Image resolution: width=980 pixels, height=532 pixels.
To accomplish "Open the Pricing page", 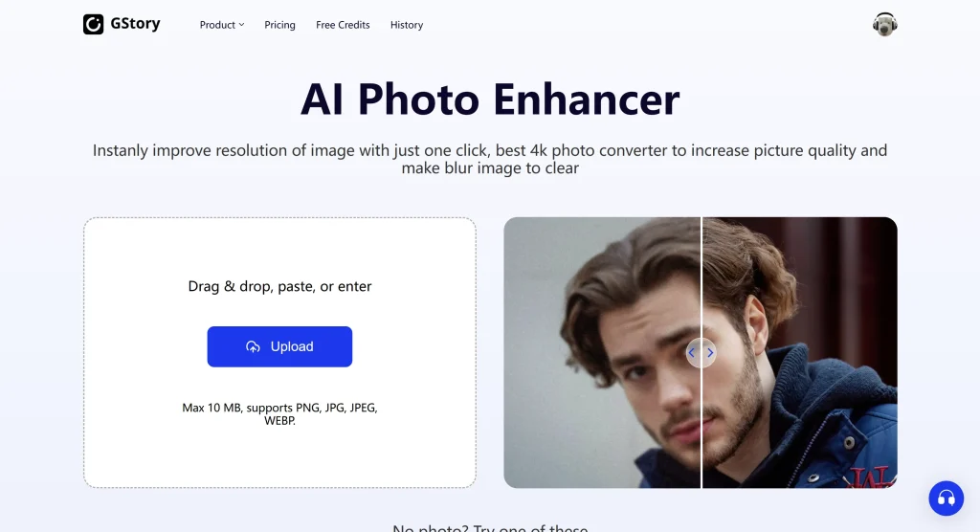I will [279, 25].
